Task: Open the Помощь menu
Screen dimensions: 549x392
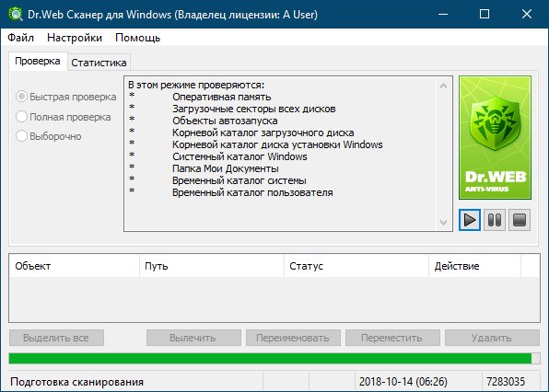Action: coord(137,38)
